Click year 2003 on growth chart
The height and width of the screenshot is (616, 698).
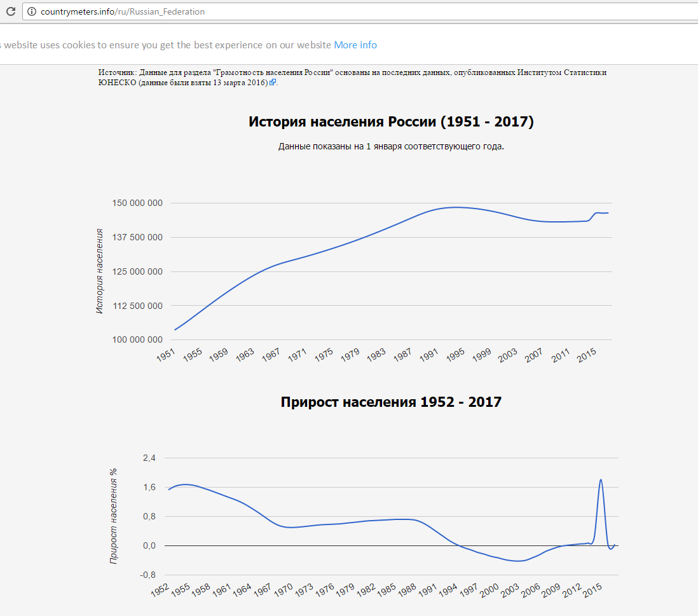(x=510, y=590)
